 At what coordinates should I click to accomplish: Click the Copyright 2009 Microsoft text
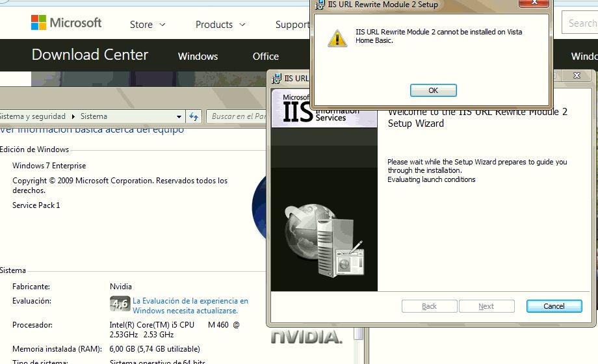120,185
